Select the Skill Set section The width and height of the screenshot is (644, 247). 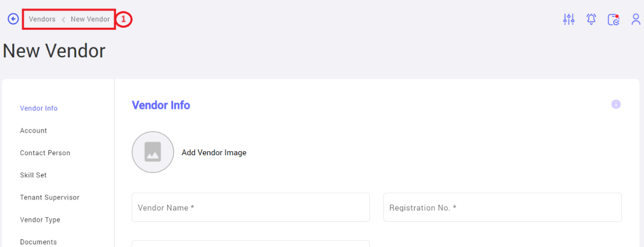[33, 175]
